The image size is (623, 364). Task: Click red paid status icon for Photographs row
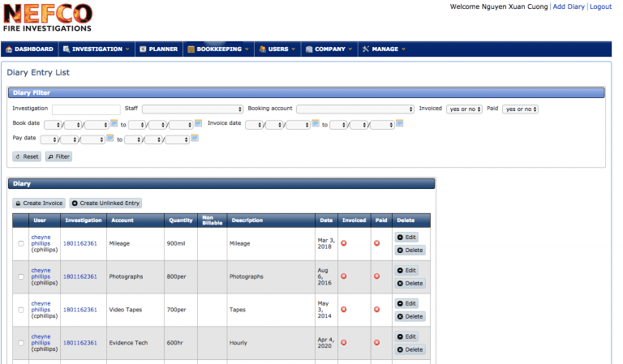[x=376, y=276]
